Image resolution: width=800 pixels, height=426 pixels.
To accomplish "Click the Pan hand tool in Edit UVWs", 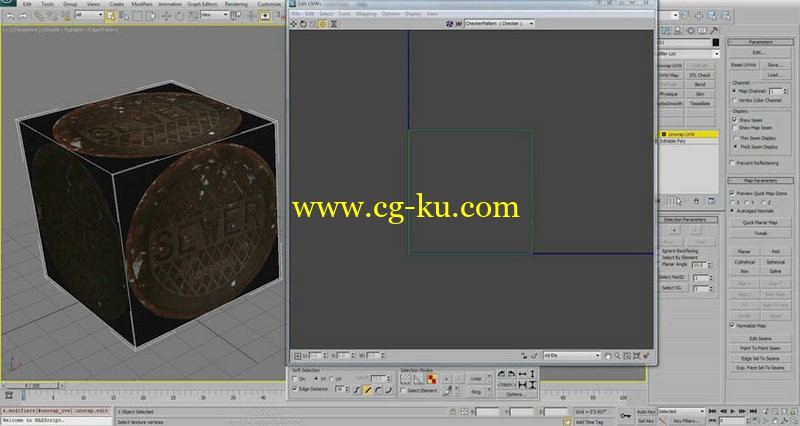I will tap(608, 356).
